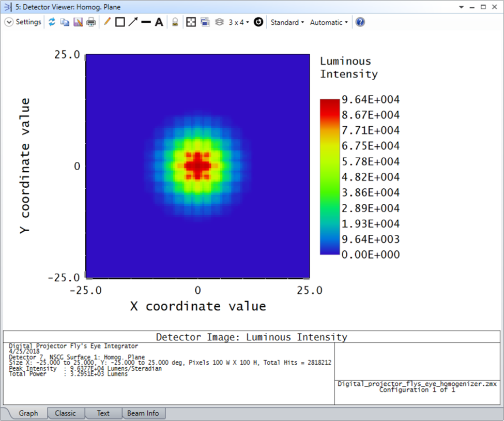Select the arrow annotation tool
The height and width of the screenshot is (421, 504).
point(133,22)
